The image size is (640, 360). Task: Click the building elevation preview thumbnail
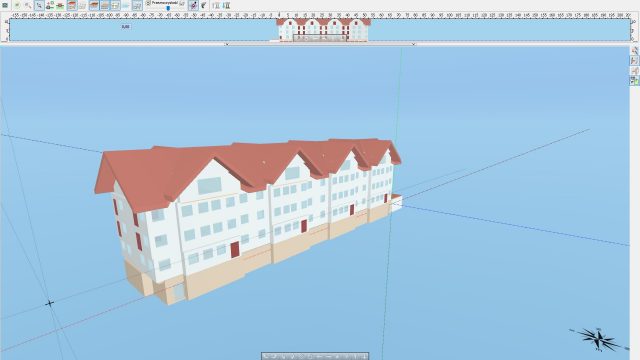coord(324,30)
